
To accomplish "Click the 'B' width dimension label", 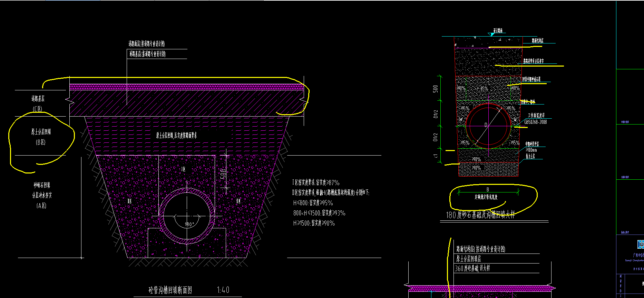I will pos(488,189).
